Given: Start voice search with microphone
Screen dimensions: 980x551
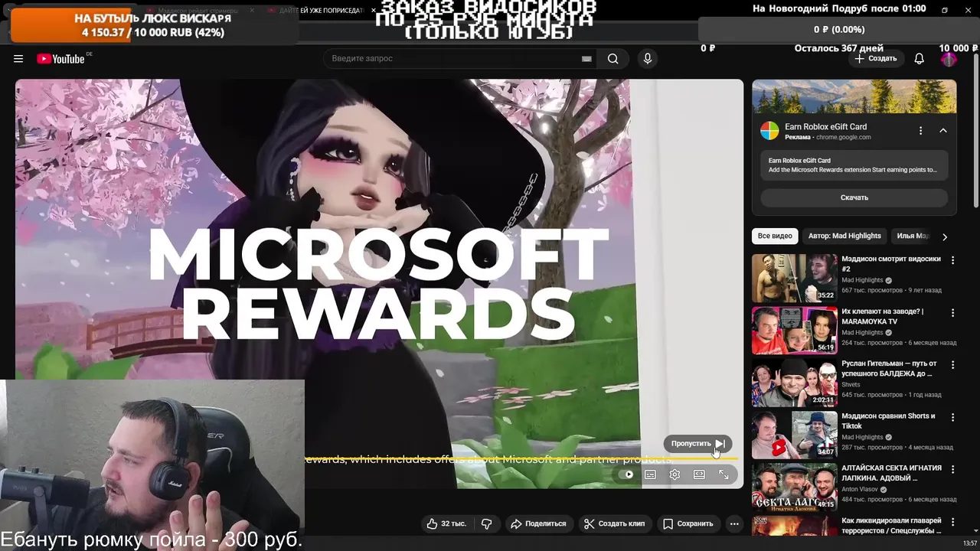Looking at the screenshot, I should pos(648,59).
